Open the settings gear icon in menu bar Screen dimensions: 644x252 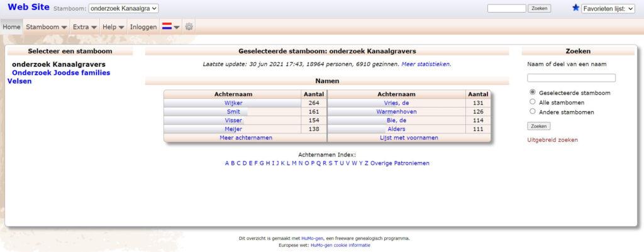point(189,27)
